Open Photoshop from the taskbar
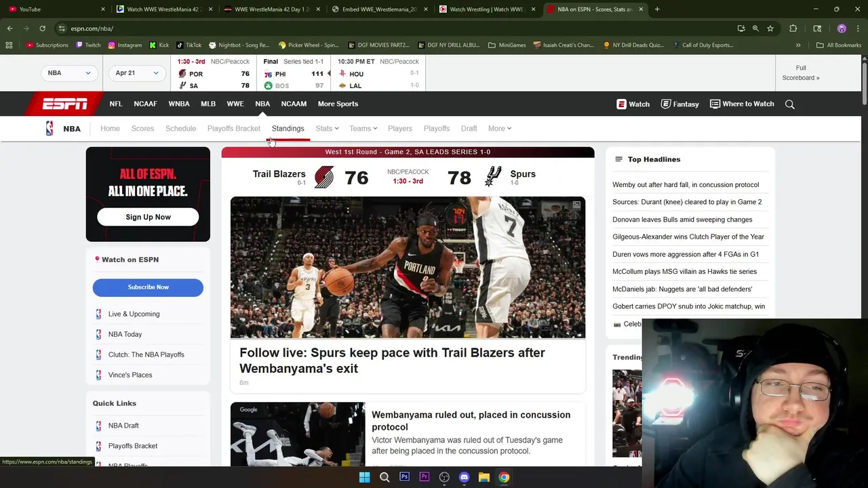Viewport: 868px width, 488px height. click(x=404, y=477)
